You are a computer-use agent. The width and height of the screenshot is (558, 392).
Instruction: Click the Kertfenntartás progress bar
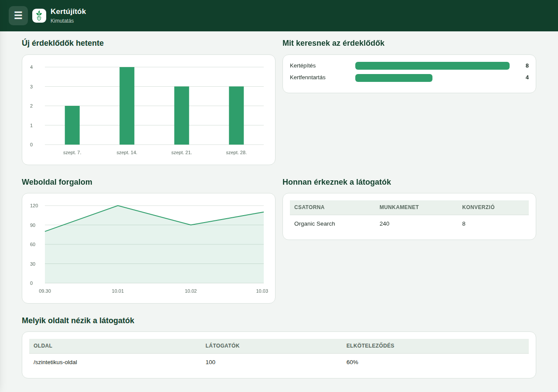[x=394, y=78]
